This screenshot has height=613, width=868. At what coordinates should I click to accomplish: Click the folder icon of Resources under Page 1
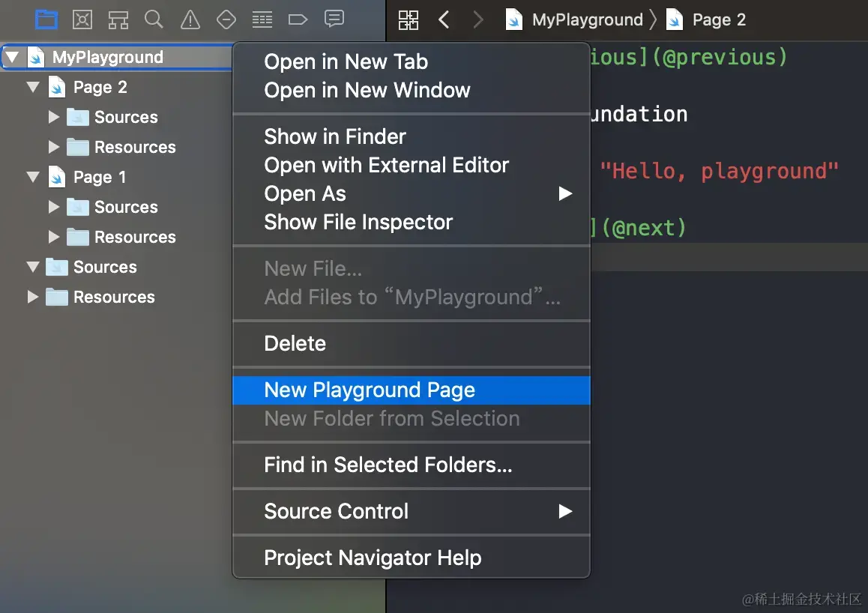(x=78, y=237)
